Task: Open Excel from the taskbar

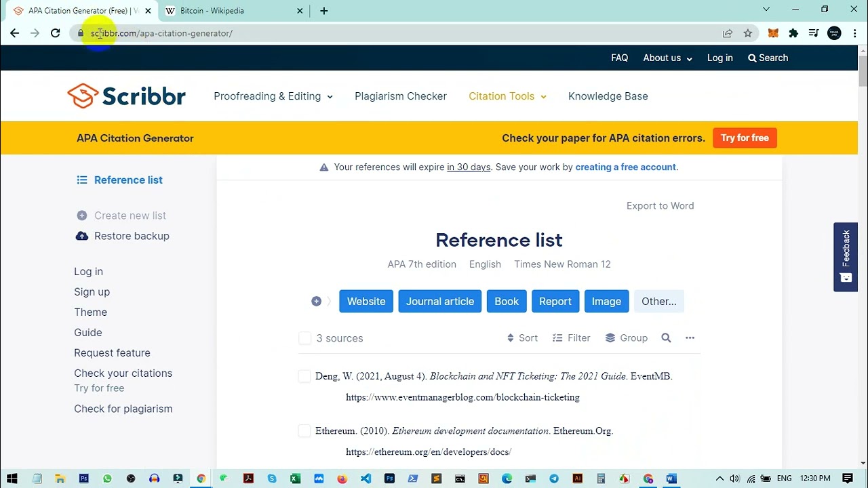Action: click(295, 479)
